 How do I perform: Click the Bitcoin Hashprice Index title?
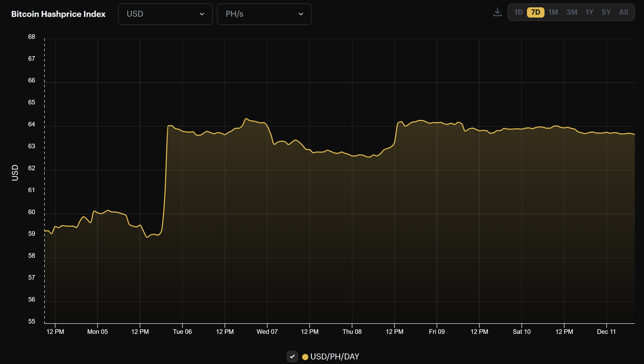(x=58, y=14)
